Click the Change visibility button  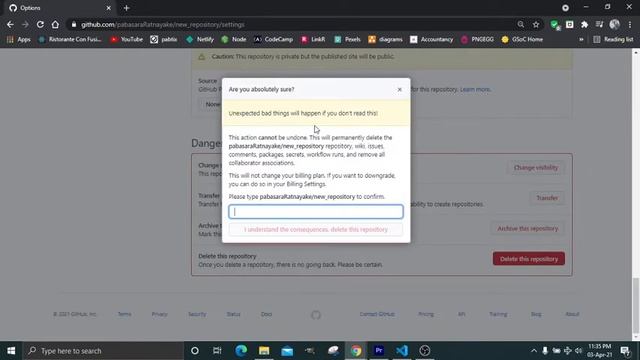pyautogui.click(x=536, y=168)
